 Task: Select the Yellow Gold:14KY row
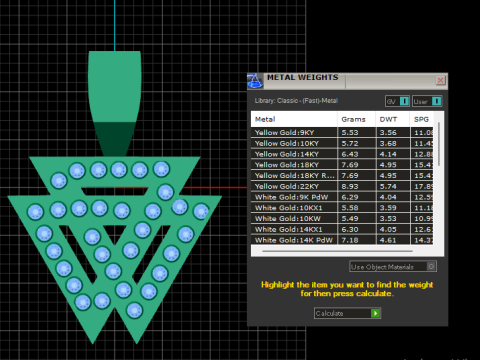coord(342,154)
